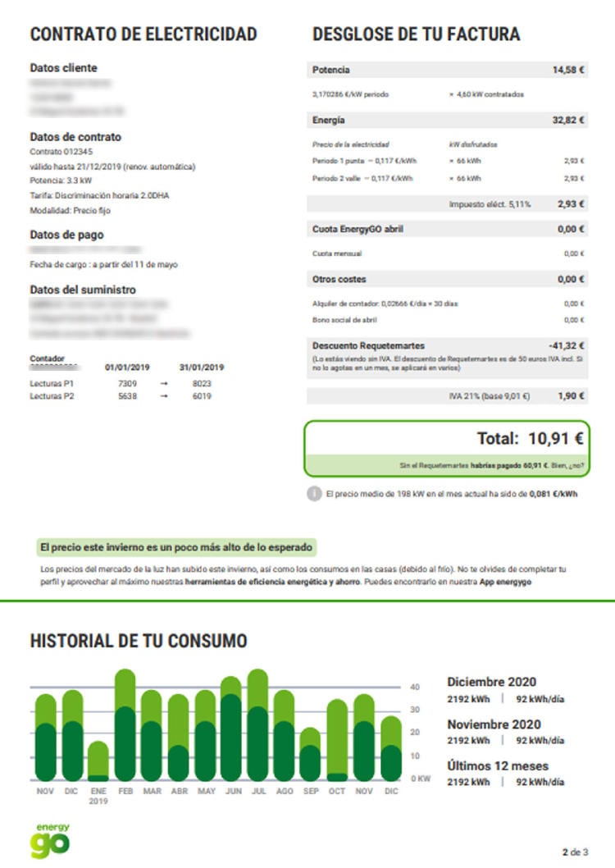This screenshot has height=868, width=615.
Task: Click the green winter price notice banner
Action: pos(176,547)
